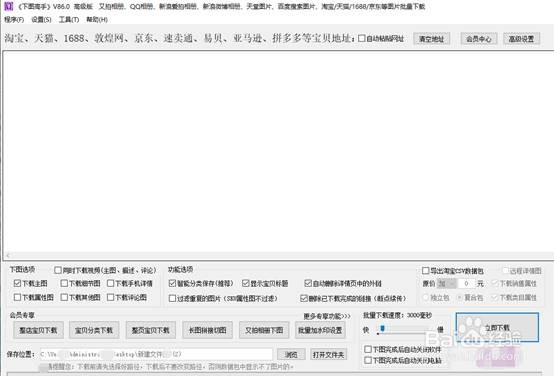Toggle the 下载销售属性 checkbox
554x376 pixels.
(495, 283)
